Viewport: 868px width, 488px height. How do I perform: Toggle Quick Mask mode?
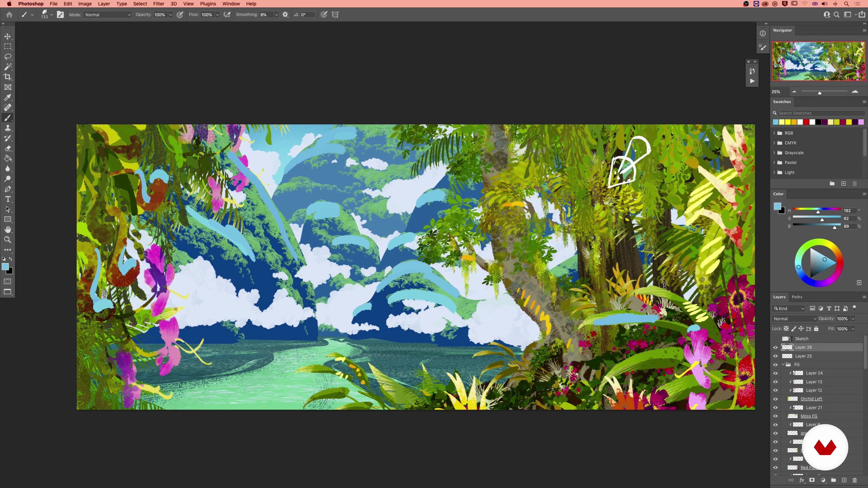[x=7, y=282]
